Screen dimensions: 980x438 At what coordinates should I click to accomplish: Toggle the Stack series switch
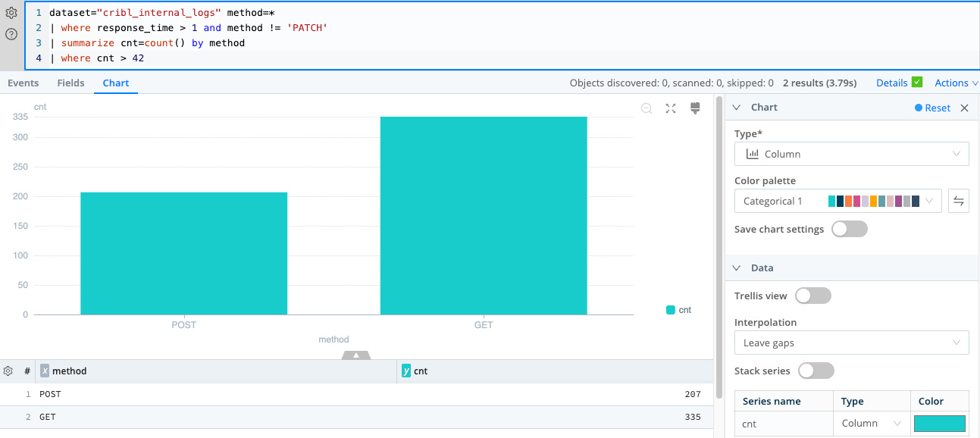click(x=816, y=371)
